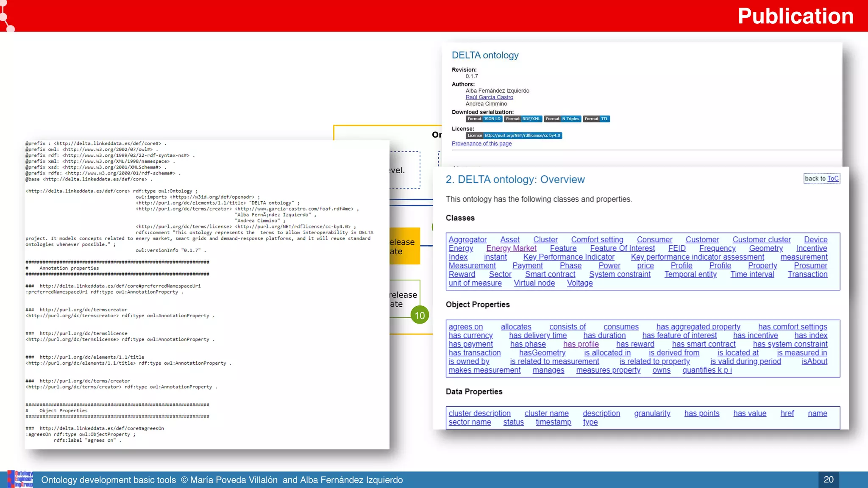Image resolution: width=868 pixels, height=488 pixels.
Task: Open the Device class link
Action: tap(816, 240)
